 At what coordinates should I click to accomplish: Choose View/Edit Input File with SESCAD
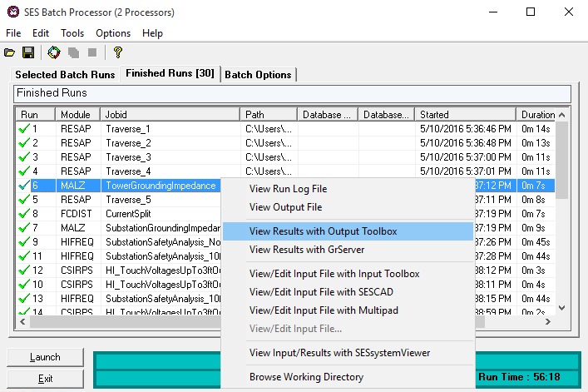coord(348,292)
